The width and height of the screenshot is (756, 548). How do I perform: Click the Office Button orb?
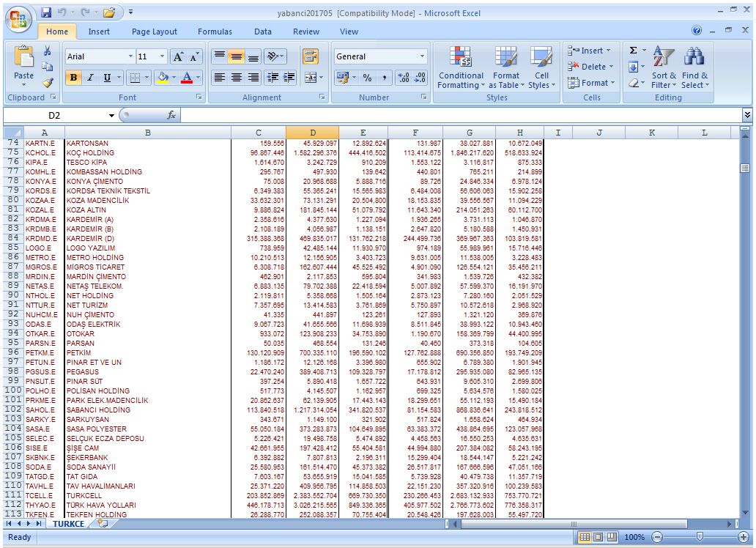click(x=18, y=20)
